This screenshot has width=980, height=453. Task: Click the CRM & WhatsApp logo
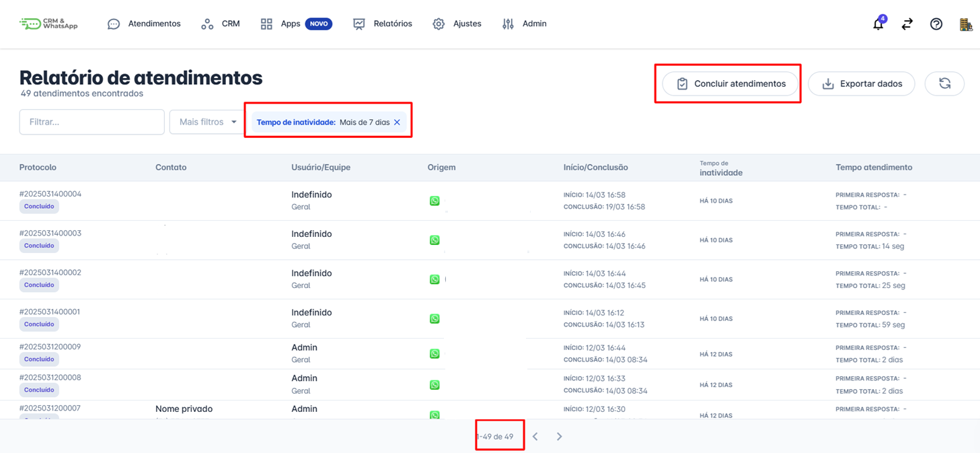point(49,24)
